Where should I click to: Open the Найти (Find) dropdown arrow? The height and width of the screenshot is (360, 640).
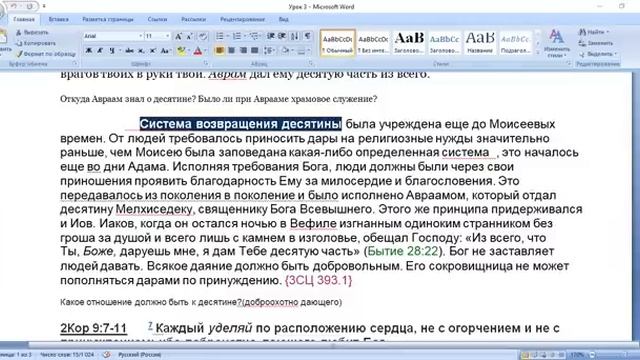pos(608,32)
